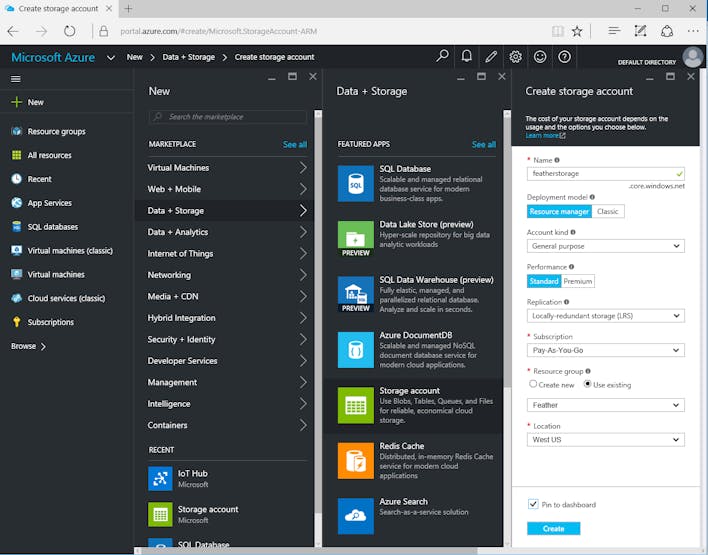The width and height of the screenshot is (708, 555).
Task: Click the storage account Name field
Action: 606,173
